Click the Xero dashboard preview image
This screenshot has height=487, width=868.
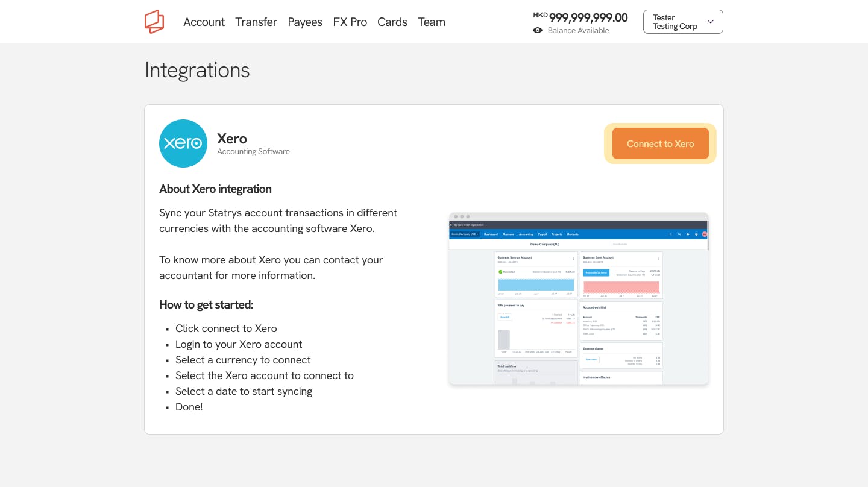point(579,298)
